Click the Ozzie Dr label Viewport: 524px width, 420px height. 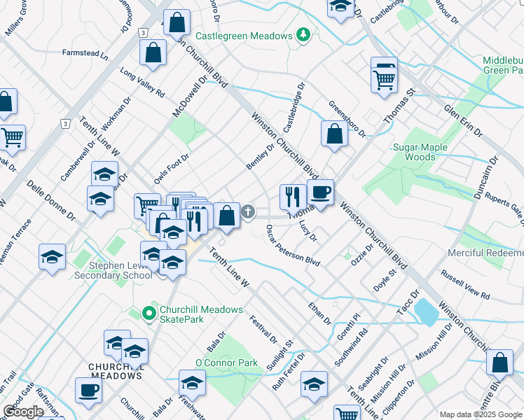coord(362,255)
